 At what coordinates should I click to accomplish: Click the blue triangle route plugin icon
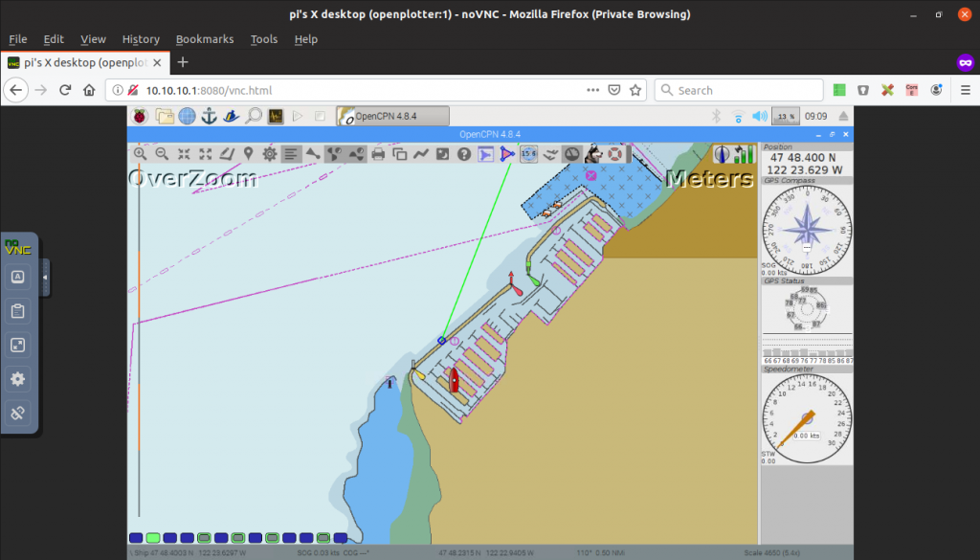pyautogui.click(x=507, y=154)
